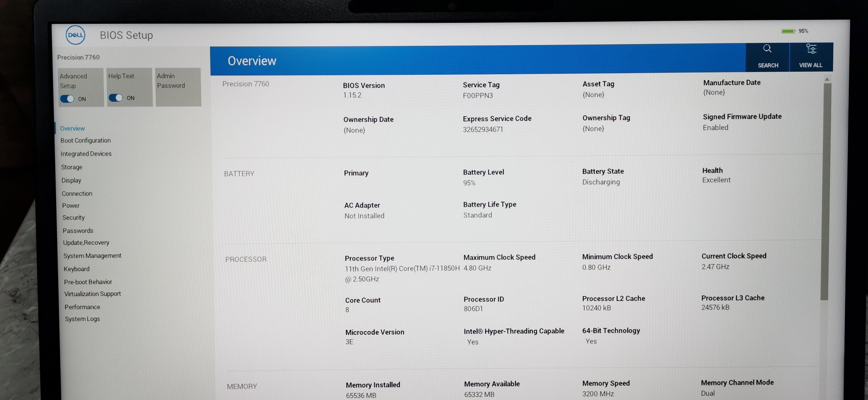The image size is (868, 400).
Task: Click the Processor Type i7-11850H text
Action: tap(402, 274)
